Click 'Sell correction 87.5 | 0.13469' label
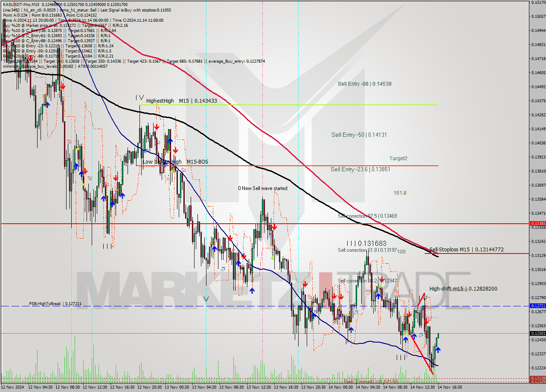The height and width of the screenshot is (392, 546). [x=367, y=216]
